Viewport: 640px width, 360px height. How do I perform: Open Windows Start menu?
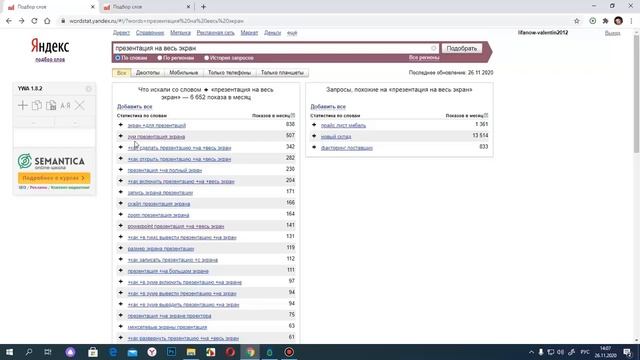coord(9,352)
